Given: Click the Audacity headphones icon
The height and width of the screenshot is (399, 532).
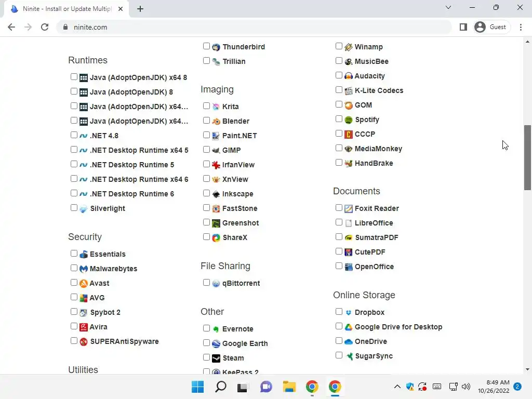Looking at the screenshot, I should pos(349,76).
